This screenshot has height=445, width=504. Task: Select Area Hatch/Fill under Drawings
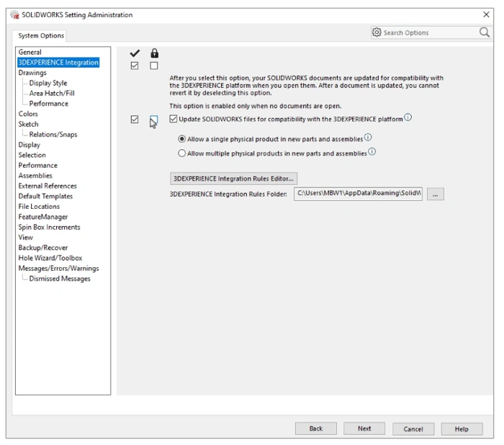pyautogui.click(x=52, y=93)
